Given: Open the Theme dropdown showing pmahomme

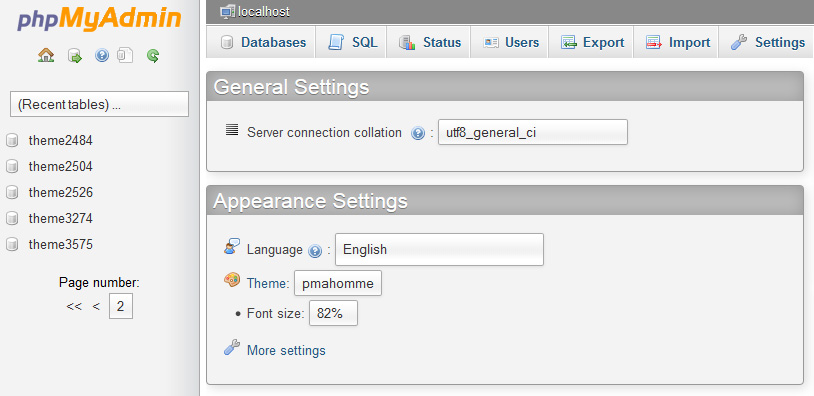Looking at the screenshot, I should [x=338, y=283].
